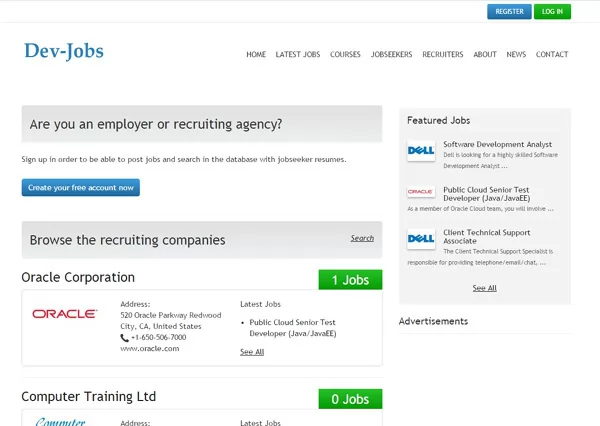
Task: Open the Jobseekers menu item
Action: pos(391,54)
